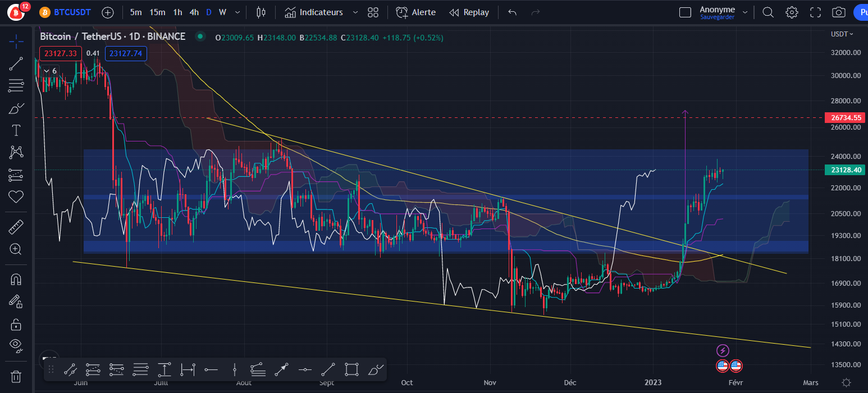This screenshot has height=393, width=868.
Task: Lock all drawings on the chart
Action: click(x=16, y=324)
